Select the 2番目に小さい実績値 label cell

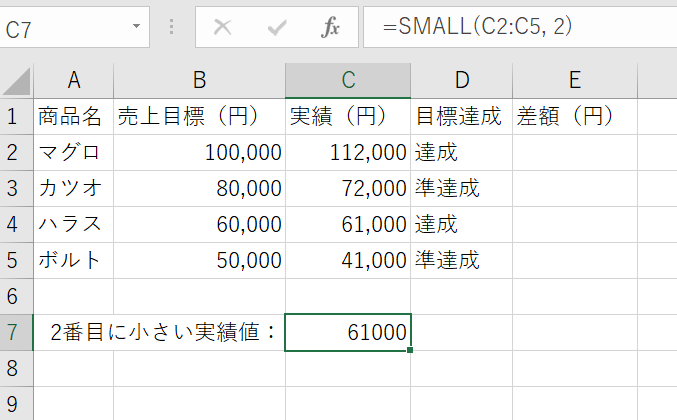coord(160,333)
